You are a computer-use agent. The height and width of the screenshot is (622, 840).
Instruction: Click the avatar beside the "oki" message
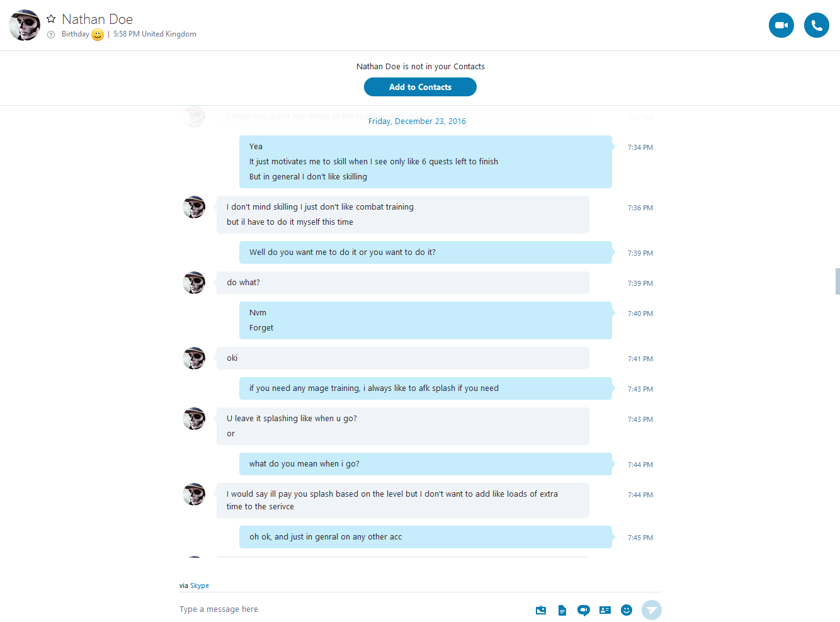[194, 358]
